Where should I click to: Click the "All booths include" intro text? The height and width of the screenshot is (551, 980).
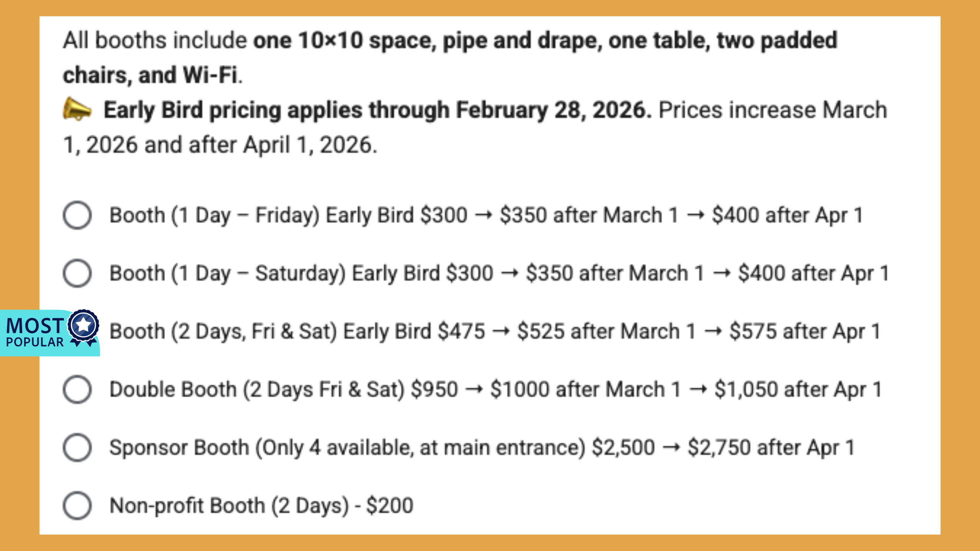155,41
